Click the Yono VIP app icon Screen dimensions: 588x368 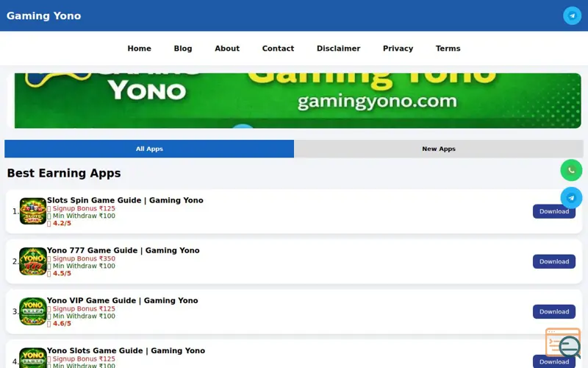(33, 311)
